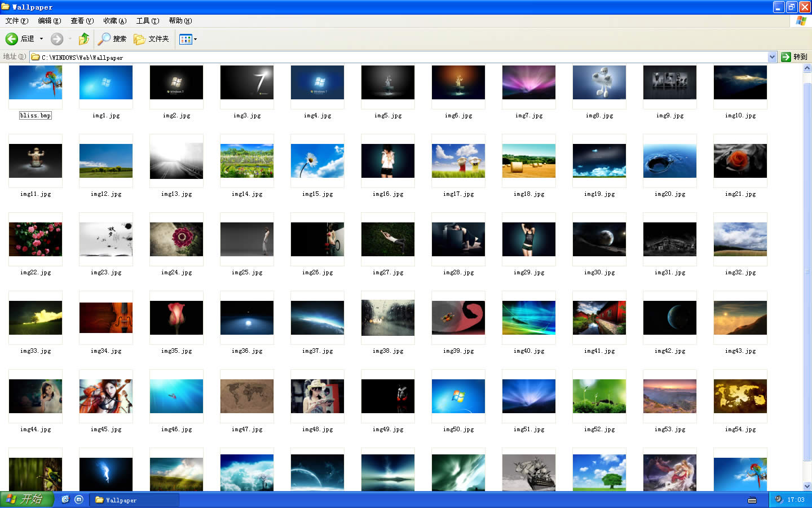
Task: Select the img10.jpg thumbnail
Action: pyautogui.click(x=740, y=82)
